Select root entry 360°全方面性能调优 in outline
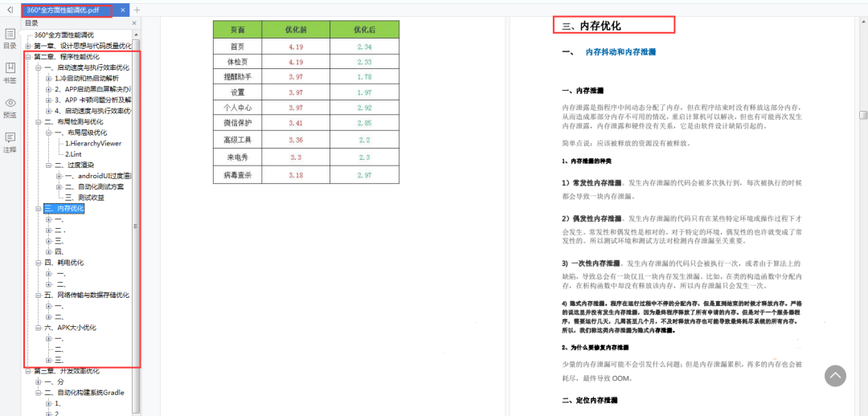Image resolution: width=868 pixels, height=416 pixels. 64,35
